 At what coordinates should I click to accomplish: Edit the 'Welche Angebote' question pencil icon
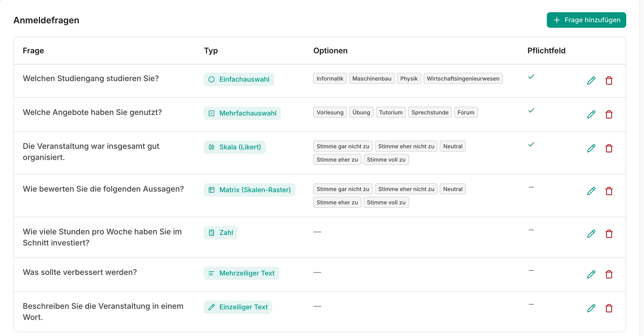click(x=591, y=114)
